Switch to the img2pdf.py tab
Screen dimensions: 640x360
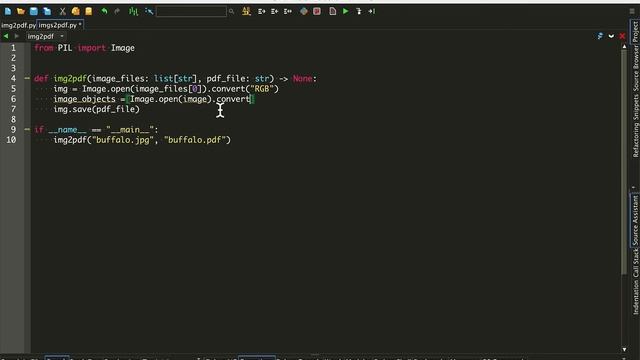(x=18, y=25)
